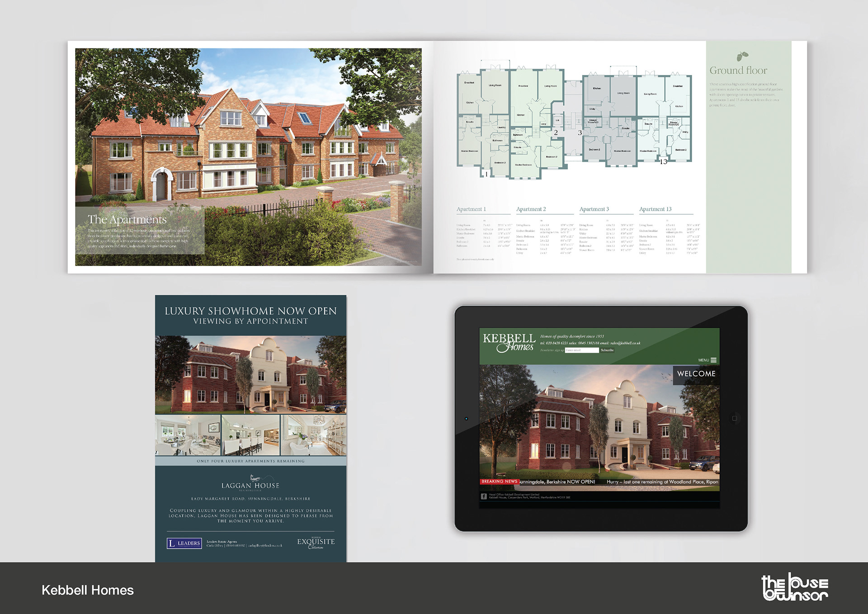Click the BREAKING NEWS red label
The height and width of the screenshot is (614, 868).
pos(499,482)
